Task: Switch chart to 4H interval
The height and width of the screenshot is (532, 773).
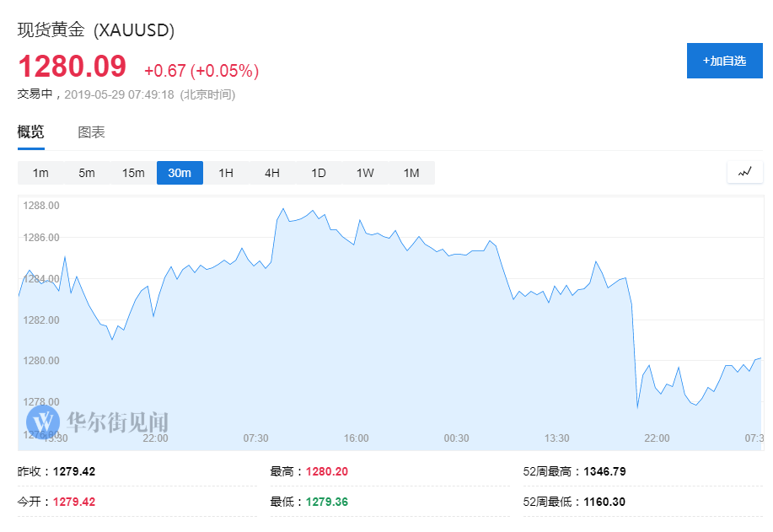Action: 272,173
